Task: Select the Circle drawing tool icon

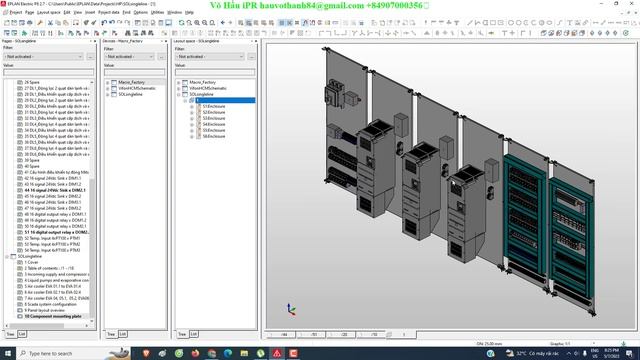Action: click(x=510, y=22)
